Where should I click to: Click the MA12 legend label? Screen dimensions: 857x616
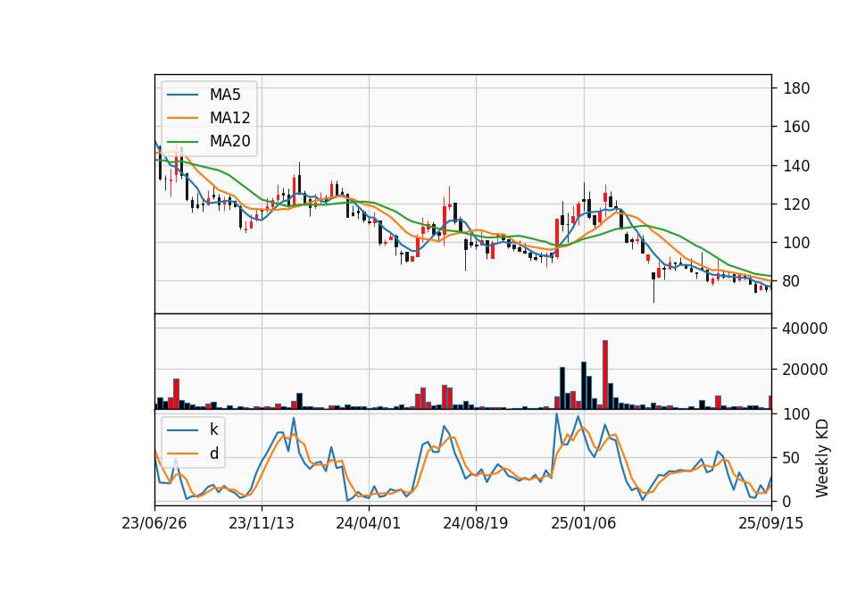point(229,118)
